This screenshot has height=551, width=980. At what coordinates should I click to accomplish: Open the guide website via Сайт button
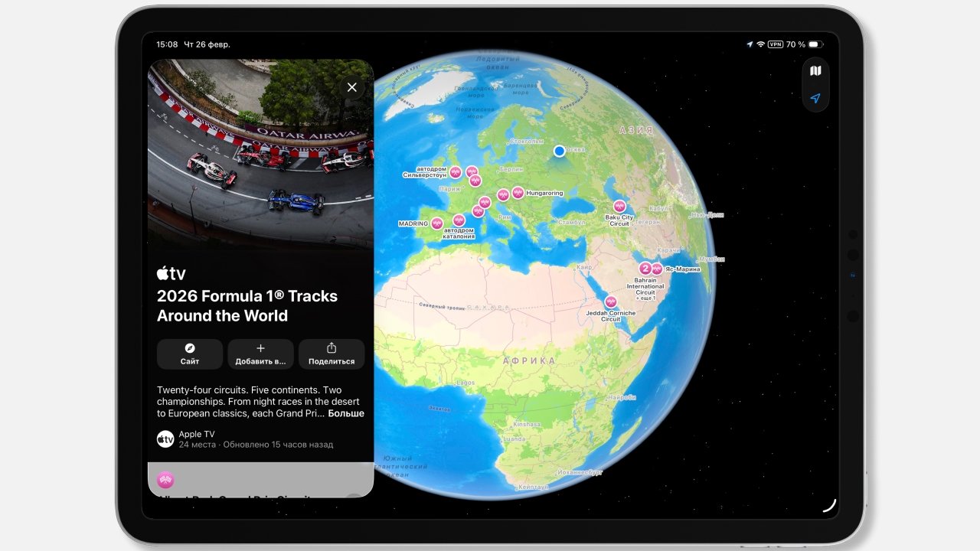[190, 354]
